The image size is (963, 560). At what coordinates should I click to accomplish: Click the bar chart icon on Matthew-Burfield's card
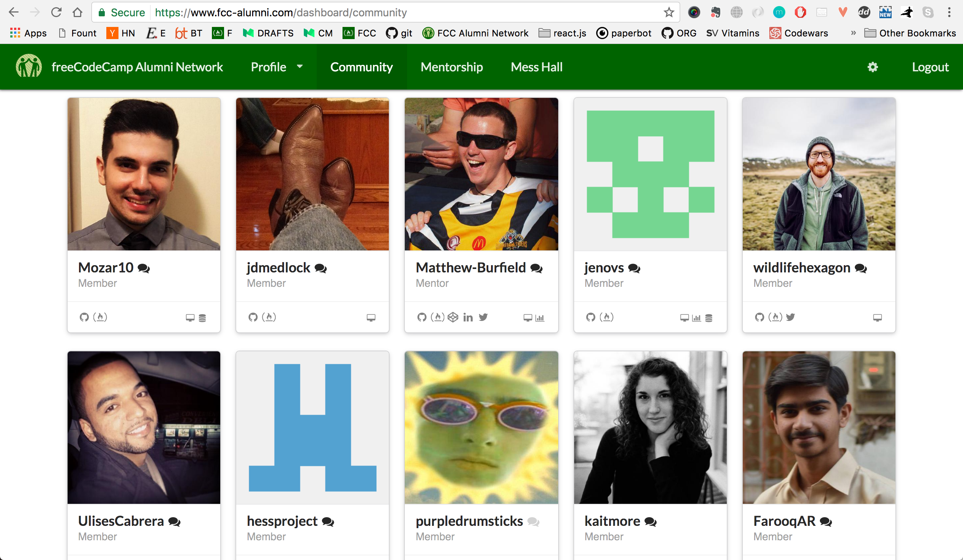click(x=540, y=318)
